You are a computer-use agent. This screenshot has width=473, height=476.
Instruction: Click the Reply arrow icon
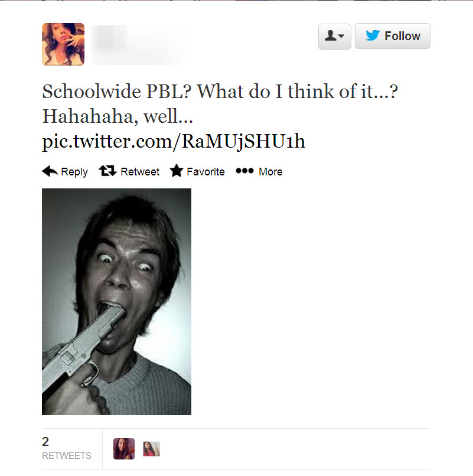pyautogui.click(x=50, y=171)
